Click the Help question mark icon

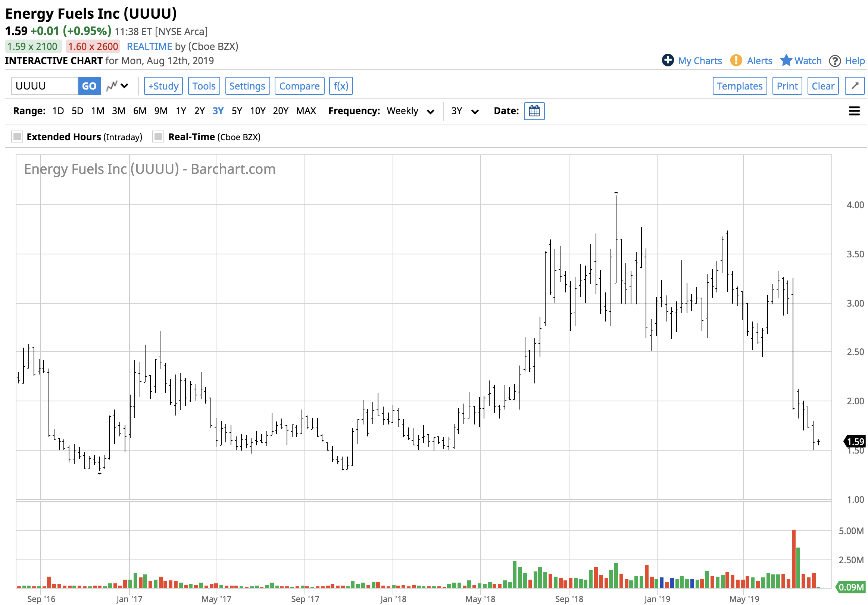[834, 61]
